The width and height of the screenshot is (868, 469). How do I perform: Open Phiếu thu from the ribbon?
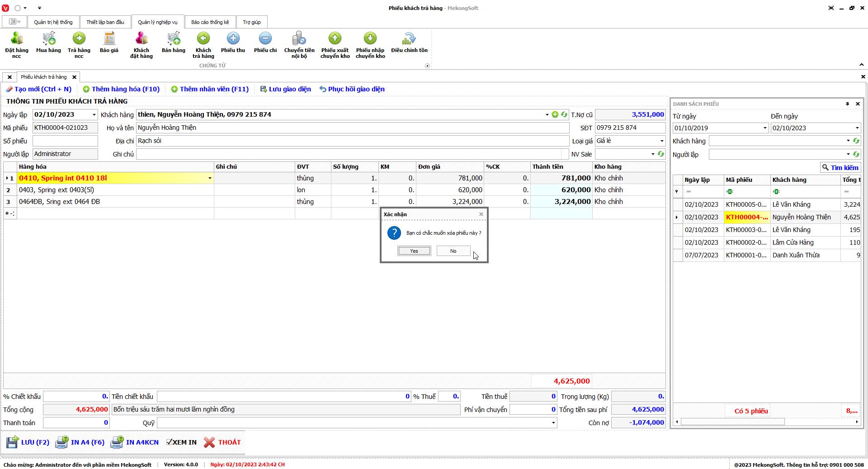(233, 39)
